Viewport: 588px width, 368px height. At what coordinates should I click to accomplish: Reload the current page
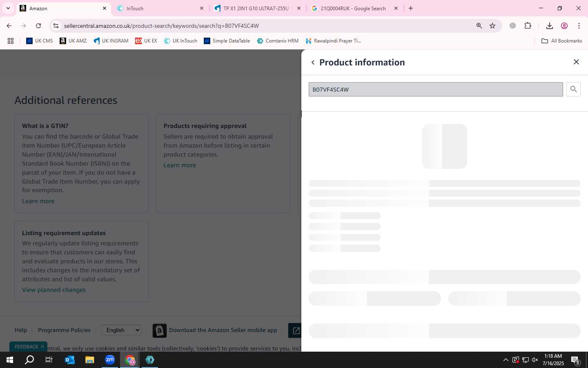pyautogui.click(x=38, y=26)
